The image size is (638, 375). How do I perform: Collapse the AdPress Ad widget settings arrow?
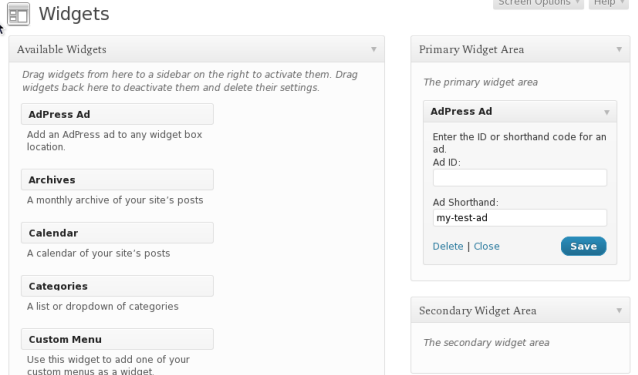point(607,112)
